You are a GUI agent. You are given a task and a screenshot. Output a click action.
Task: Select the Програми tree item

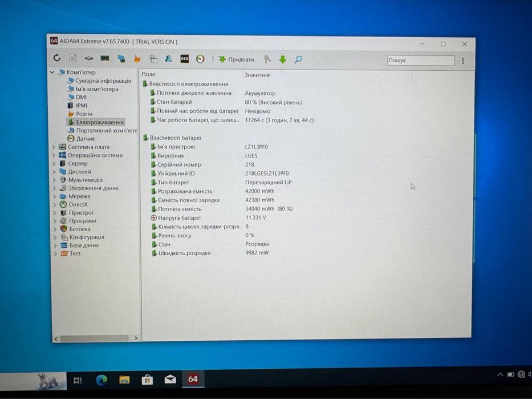click(x=78, y=221)
